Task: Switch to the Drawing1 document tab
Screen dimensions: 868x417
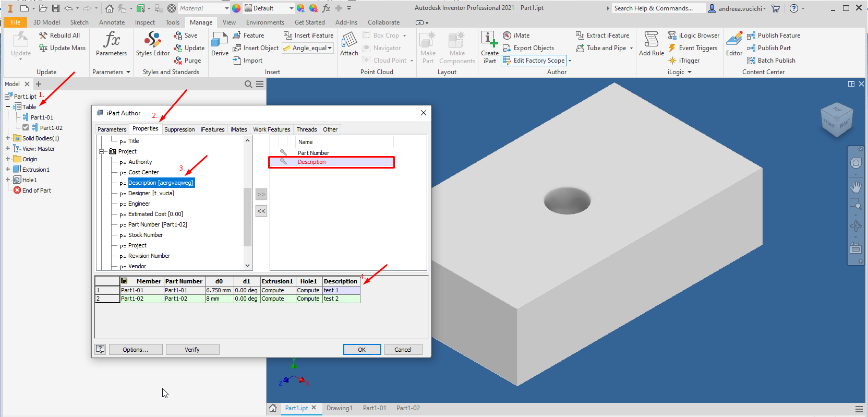Action: point(340,408)
